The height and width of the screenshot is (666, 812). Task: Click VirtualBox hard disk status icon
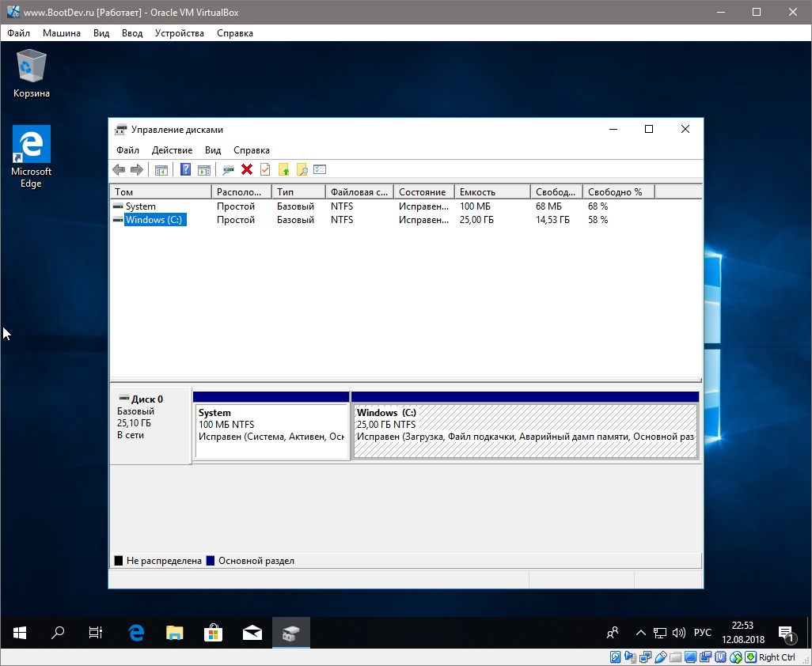pos(615,657)
